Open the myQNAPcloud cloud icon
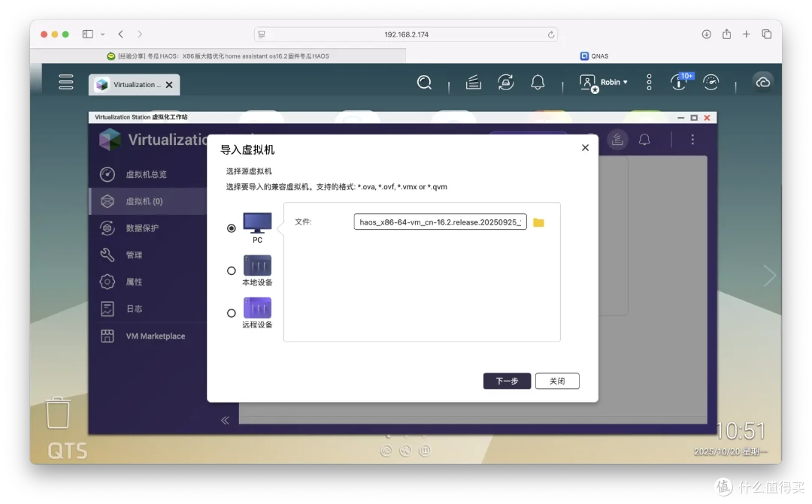The width and height of the screenshot is (812, 504). click(x=763, y=83)
